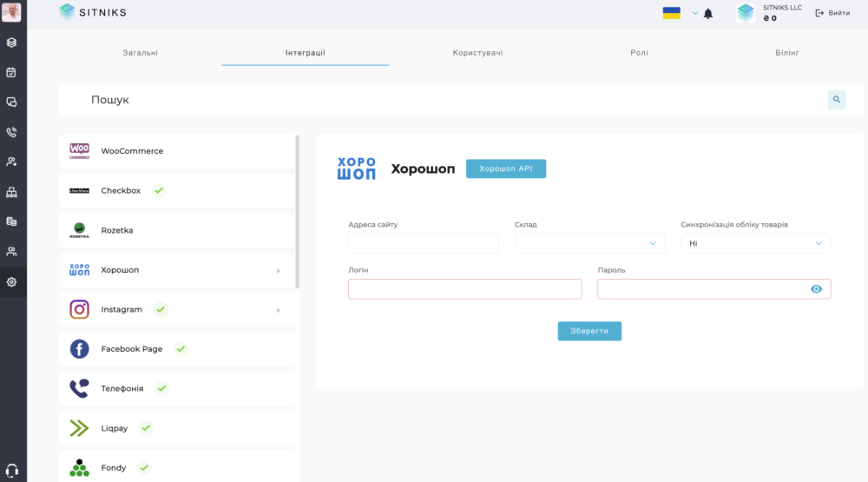Select Facebook Page integration
This screenshot has height=482, width=868.
pos(176,349)
